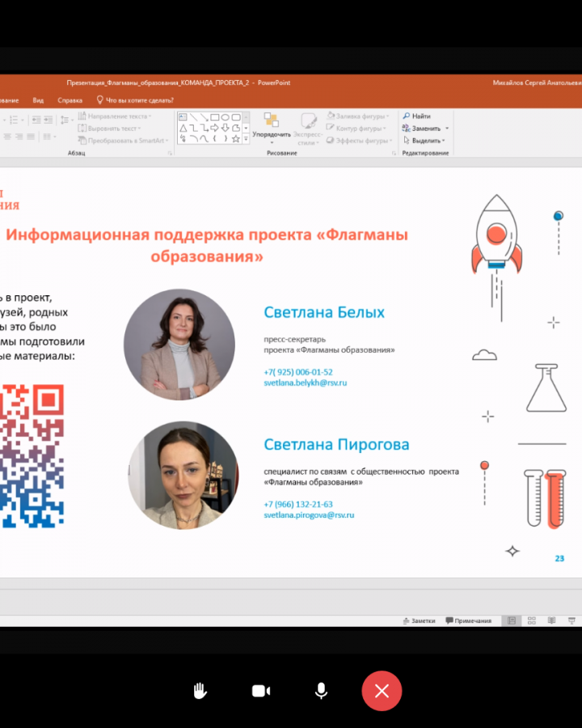Expand the shapes gallery more arrow
Image resolution: width=582 pixels, height=728 pixels.
pos(246,139)
